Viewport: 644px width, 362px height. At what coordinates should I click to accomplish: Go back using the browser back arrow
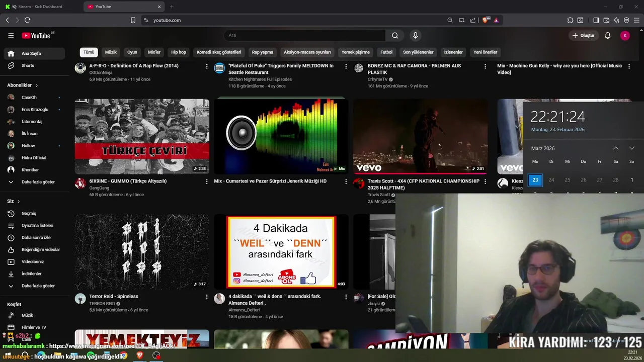(x=7, y=20)
